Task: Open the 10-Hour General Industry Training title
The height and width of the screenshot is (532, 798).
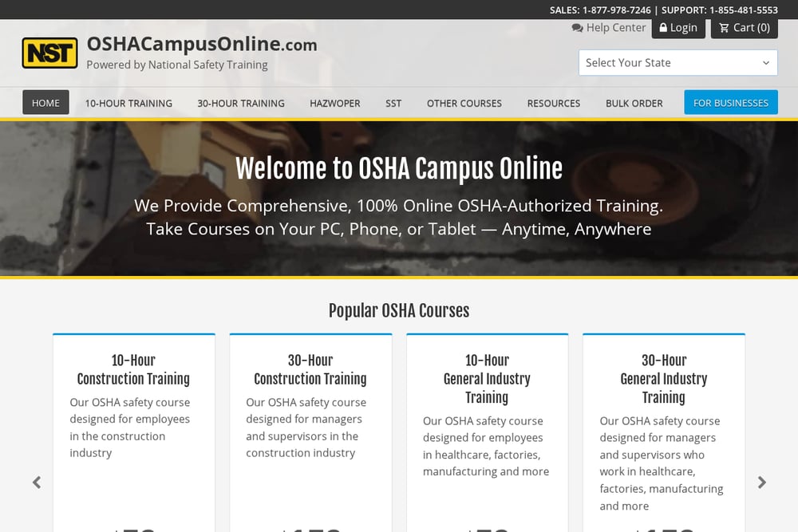Action: tap(487, 379)
